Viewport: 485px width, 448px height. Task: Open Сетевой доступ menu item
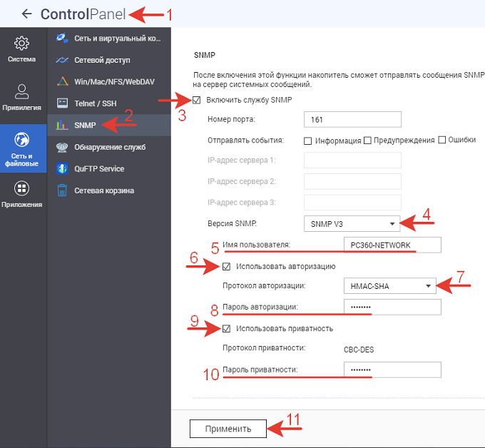[102, 61]
